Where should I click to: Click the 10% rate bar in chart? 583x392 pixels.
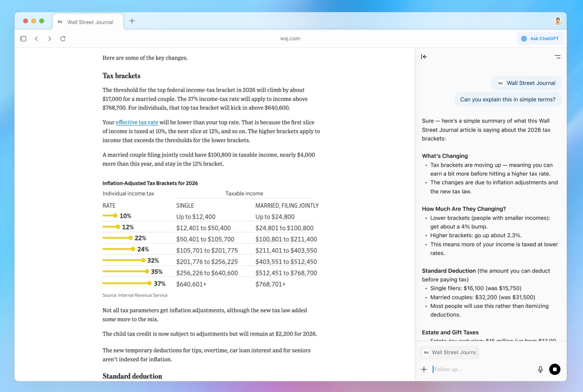click(110, 216)
